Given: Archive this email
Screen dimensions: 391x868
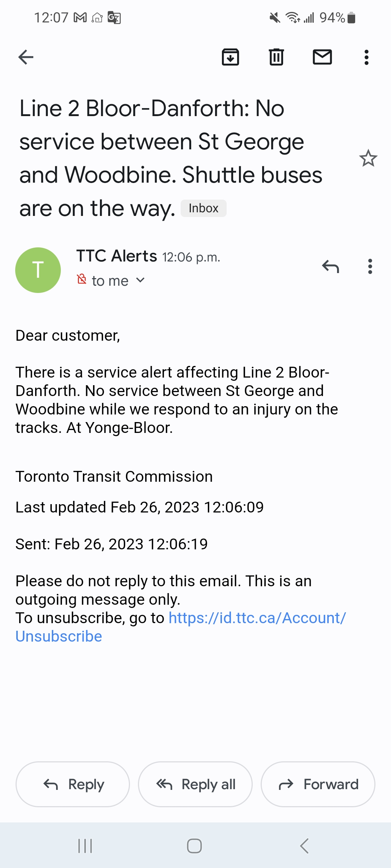Looking at the screenshot, I should click(x=230, y=57).
